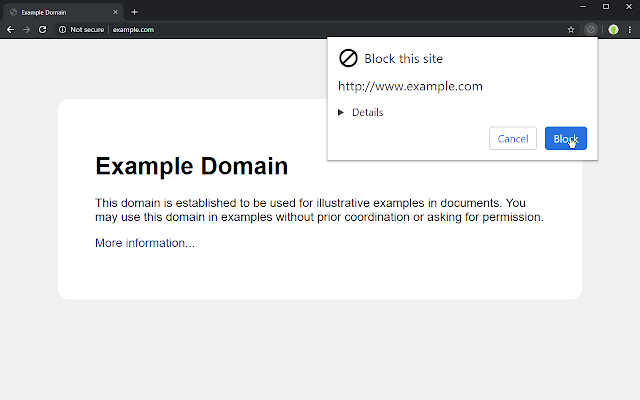Screen dimensions: 640x400
Task: Cancel the block site dialog
Action: click(x=513, y=138)
